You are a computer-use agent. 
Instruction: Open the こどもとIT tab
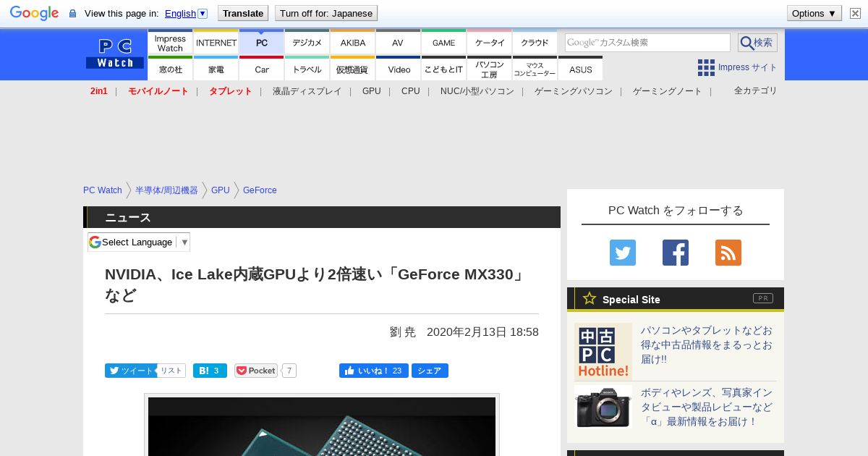point(443,69)
